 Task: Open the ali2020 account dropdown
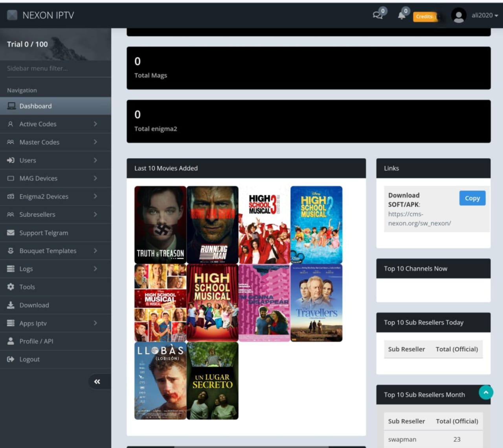pyautogui.click(x=485, y=15)
